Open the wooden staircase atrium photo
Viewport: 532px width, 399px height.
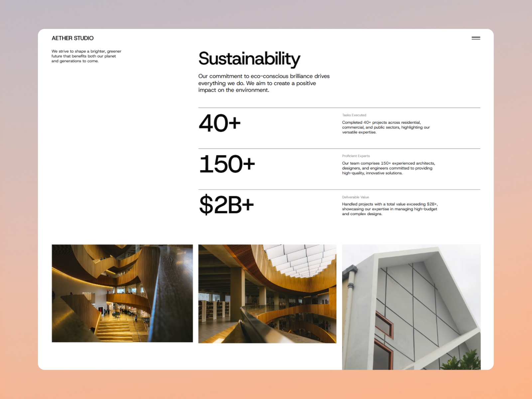click(x=122, y=293)
